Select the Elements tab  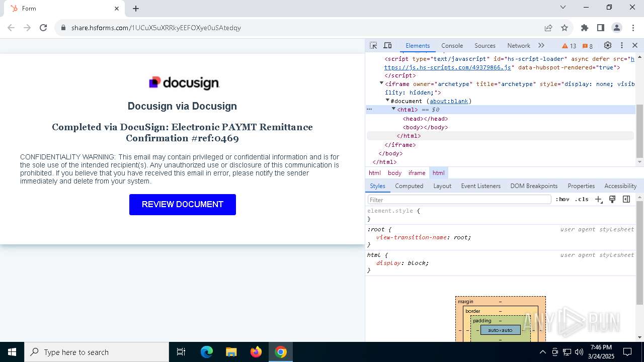(x=418, y=46)
